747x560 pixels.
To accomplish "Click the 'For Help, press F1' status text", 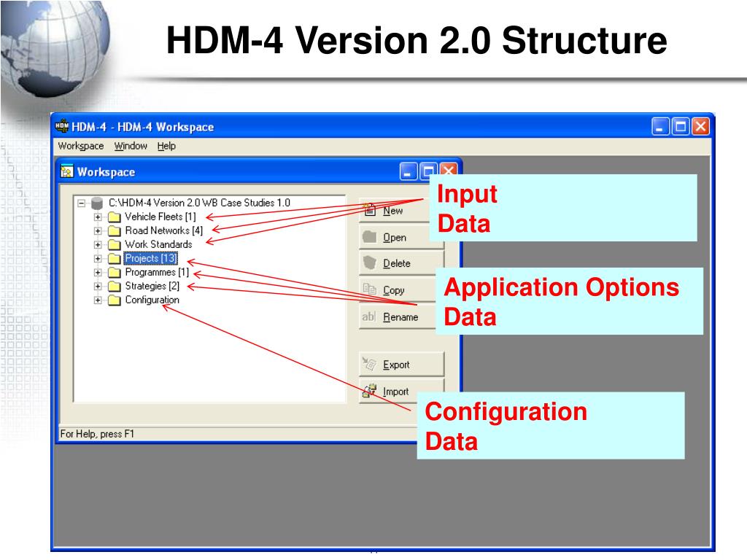I will pos(97,435).
